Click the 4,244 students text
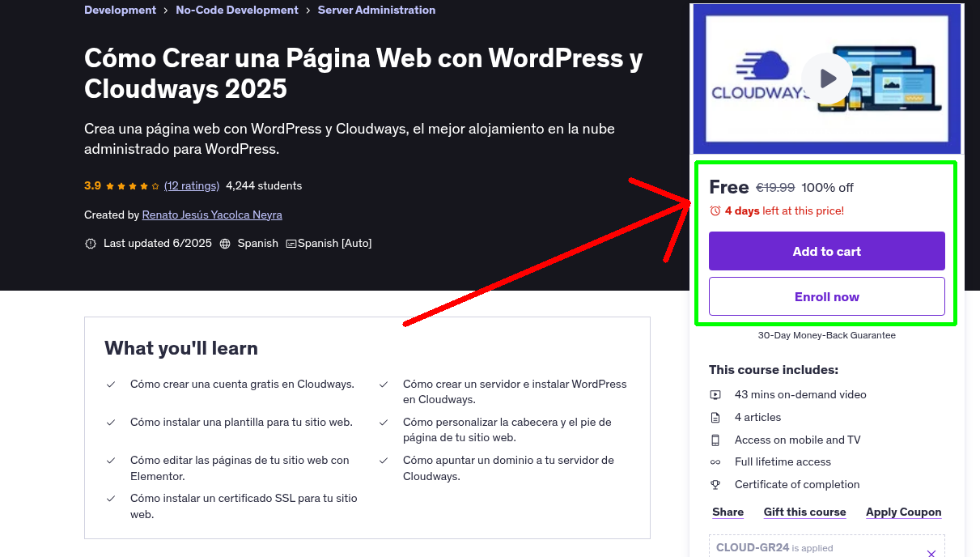 pos(264,185)
